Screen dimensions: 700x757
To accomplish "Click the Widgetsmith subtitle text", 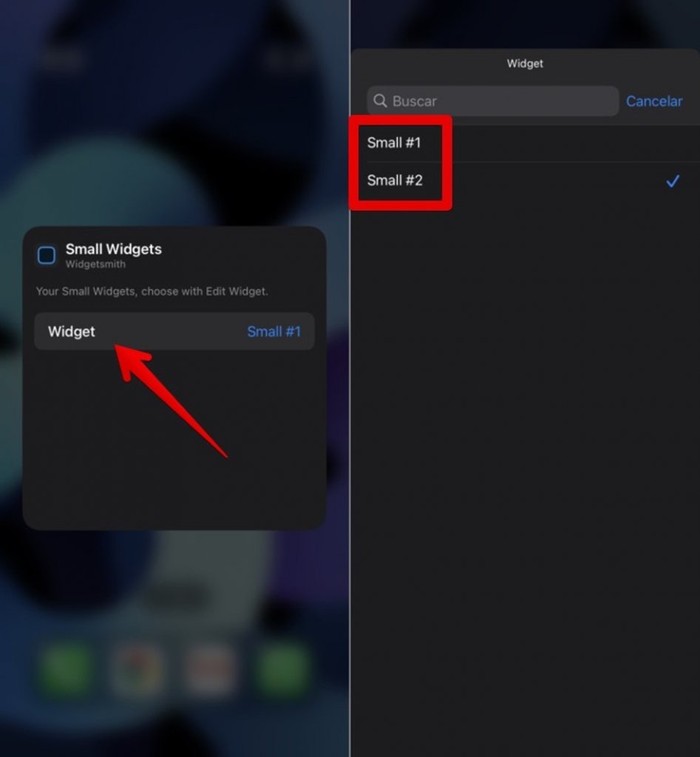I will point(95,264).
